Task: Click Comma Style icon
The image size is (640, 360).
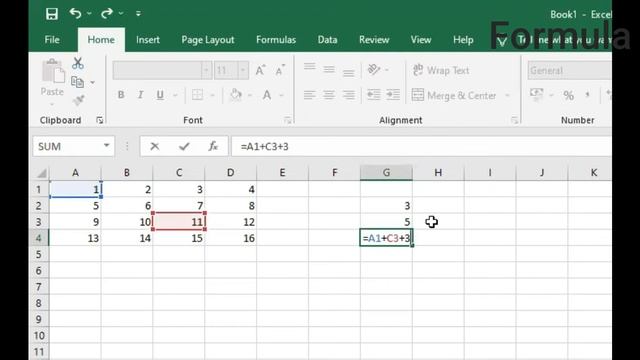Action: tap(587, 95)
